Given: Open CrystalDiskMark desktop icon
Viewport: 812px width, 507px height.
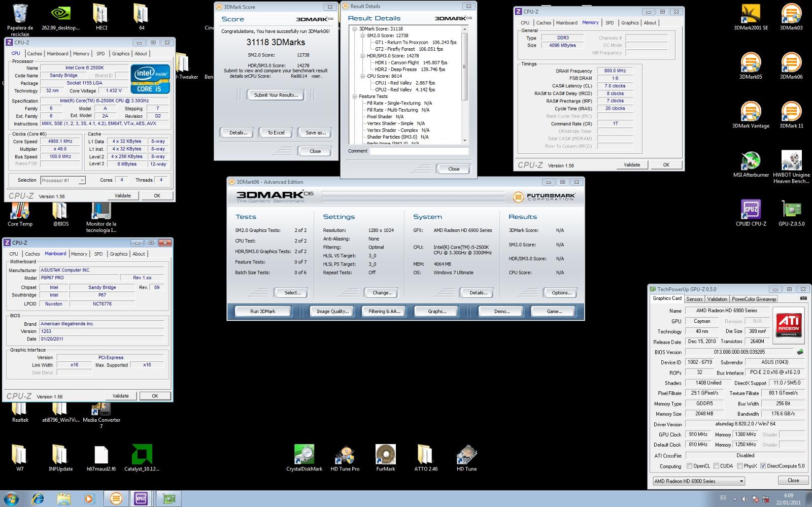Looking at the screenshot, I should 304,458.
